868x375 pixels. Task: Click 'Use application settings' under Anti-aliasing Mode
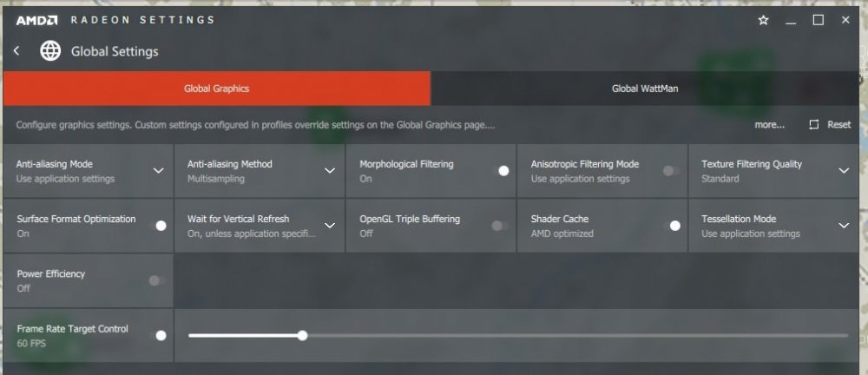click(65, 179)
